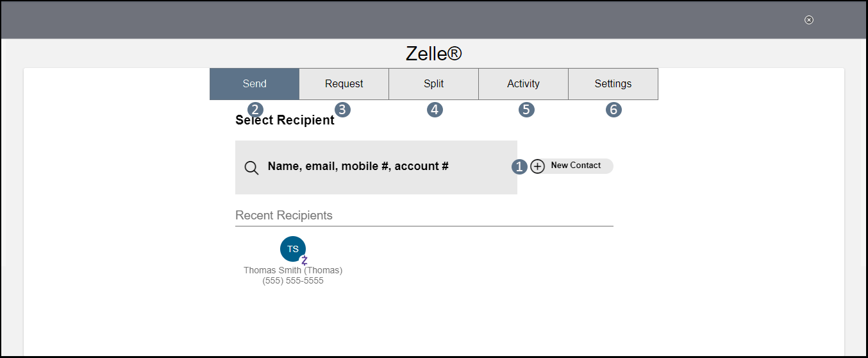Select the TS recipient avatar

[x=292, y=249]
